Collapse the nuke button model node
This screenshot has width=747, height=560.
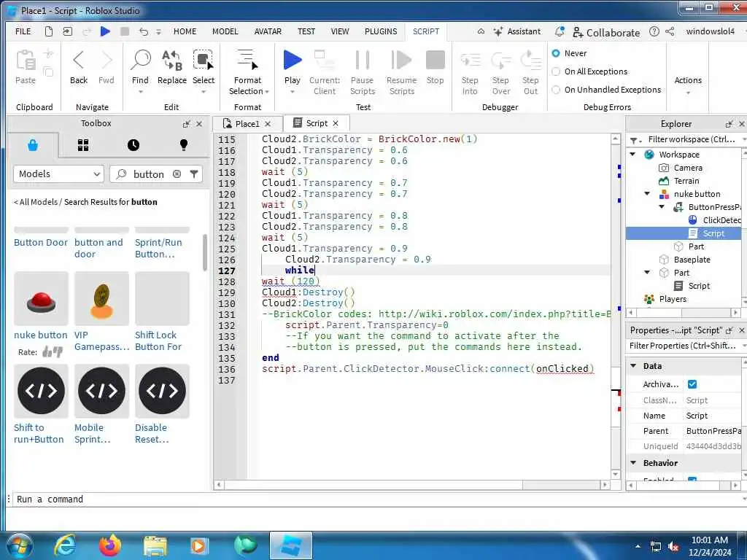click(x=647, y=194)
